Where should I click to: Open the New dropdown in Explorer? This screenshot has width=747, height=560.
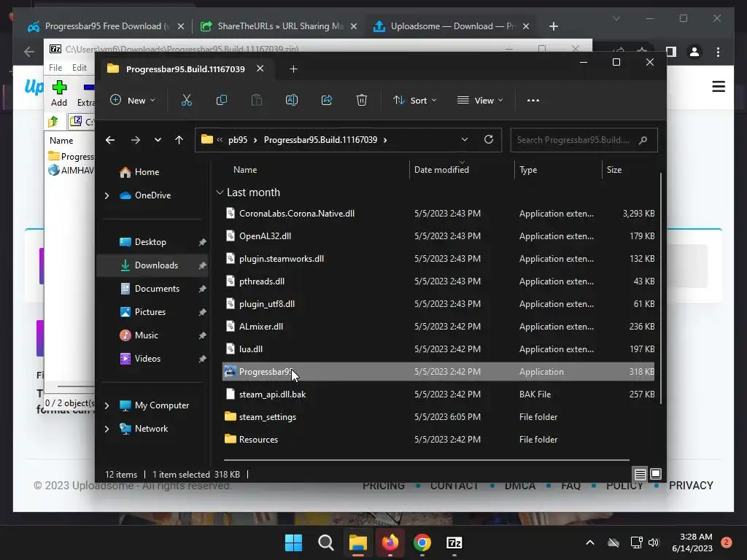(133, 101)
